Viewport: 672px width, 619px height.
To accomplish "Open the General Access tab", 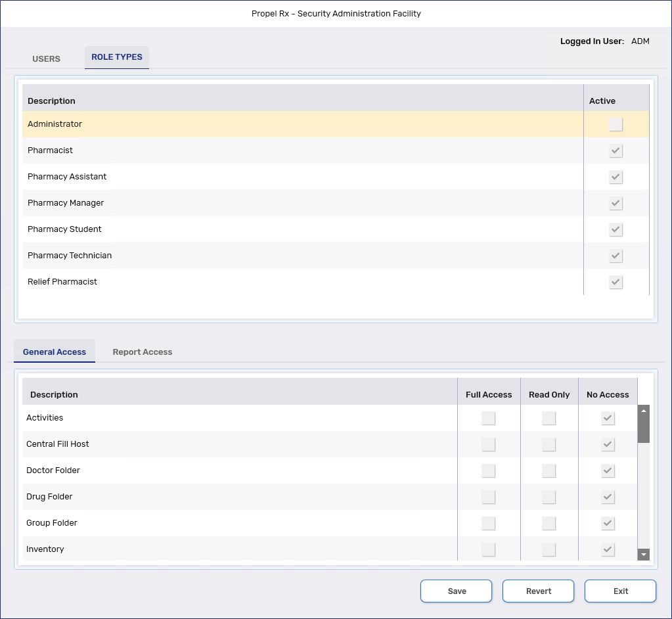I will tap(55, 352).
